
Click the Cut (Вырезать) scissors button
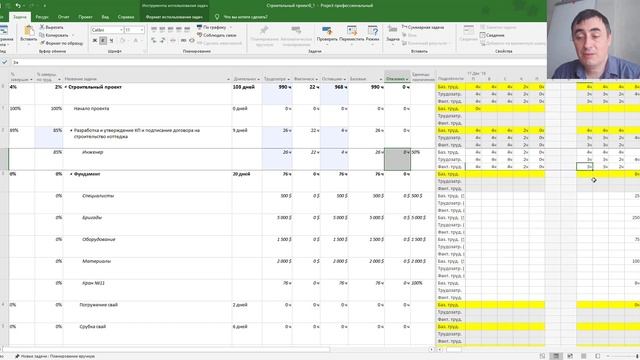coord(51,27)
